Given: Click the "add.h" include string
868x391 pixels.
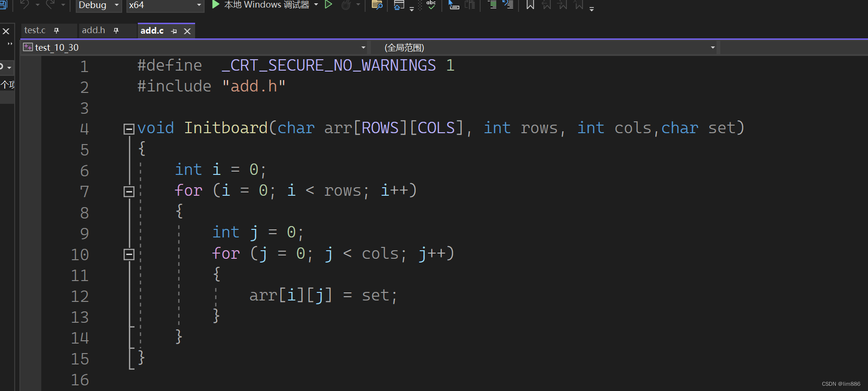Looking at the screenshot, I should (254, 86).
